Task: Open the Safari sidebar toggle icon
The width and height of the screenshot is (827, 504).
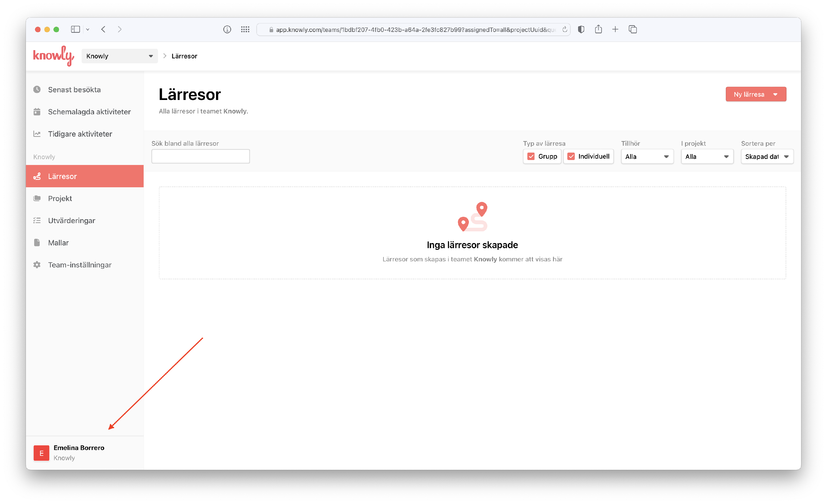Action: click(x=76, y=29)
